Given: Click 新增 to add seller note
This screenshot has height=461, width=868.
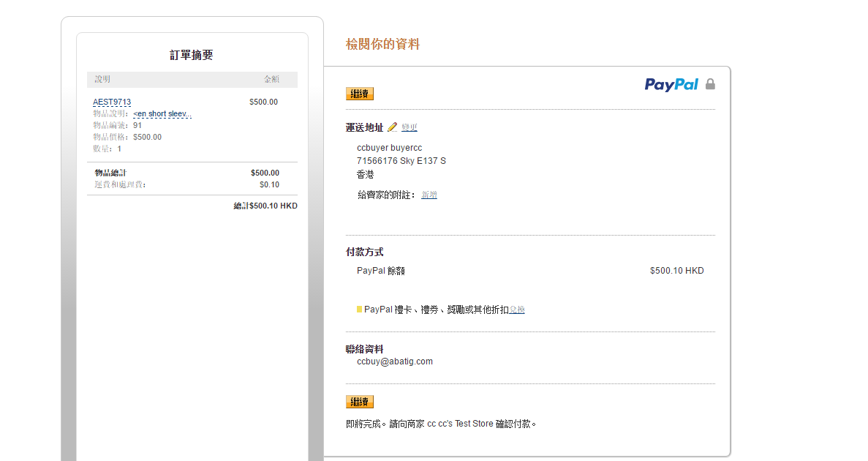Looking at the screenshot, I should pyautogui.click(x=429, y=195).
